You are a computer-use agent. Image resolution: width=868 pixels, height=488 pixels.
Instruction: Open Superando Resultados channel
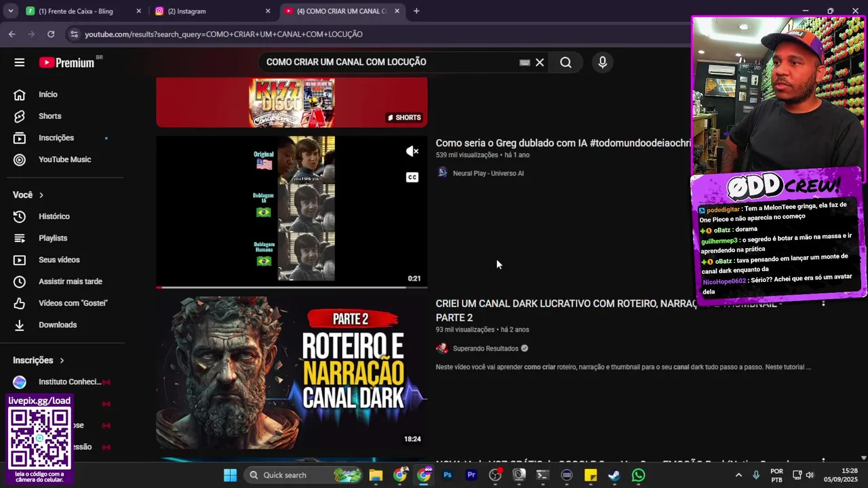486,348
